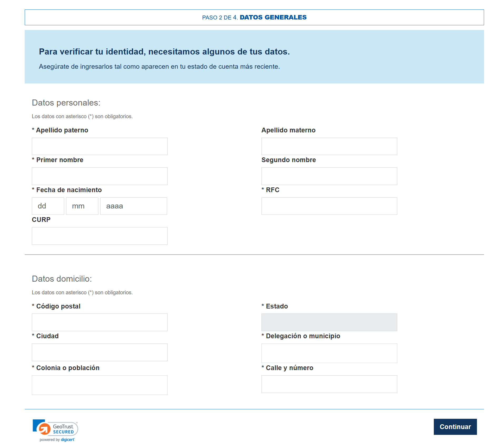
Task: Click the Apellido paterno input field
Action: (x=99, y=146)
